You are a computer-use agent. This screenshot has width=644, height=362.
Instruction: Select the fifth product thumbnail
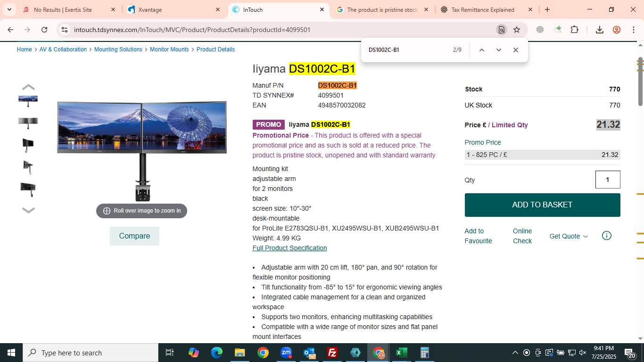(x=28, y=190)
